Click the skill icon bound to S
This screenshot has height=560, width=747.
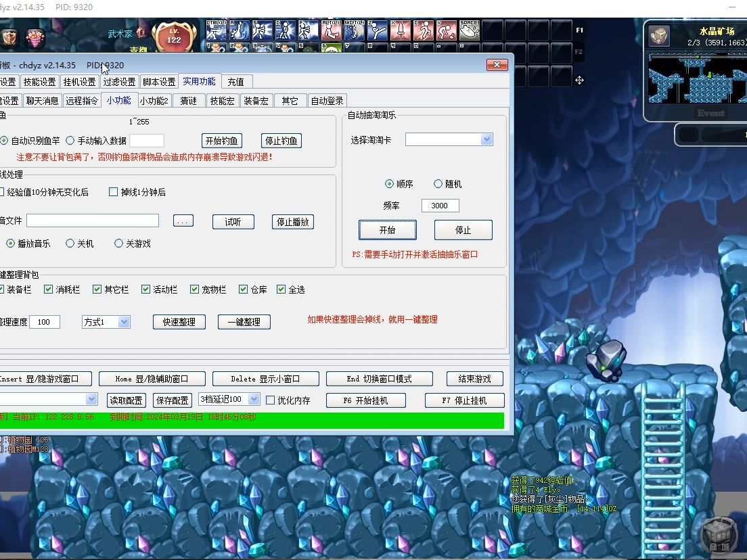coord(263,30)
